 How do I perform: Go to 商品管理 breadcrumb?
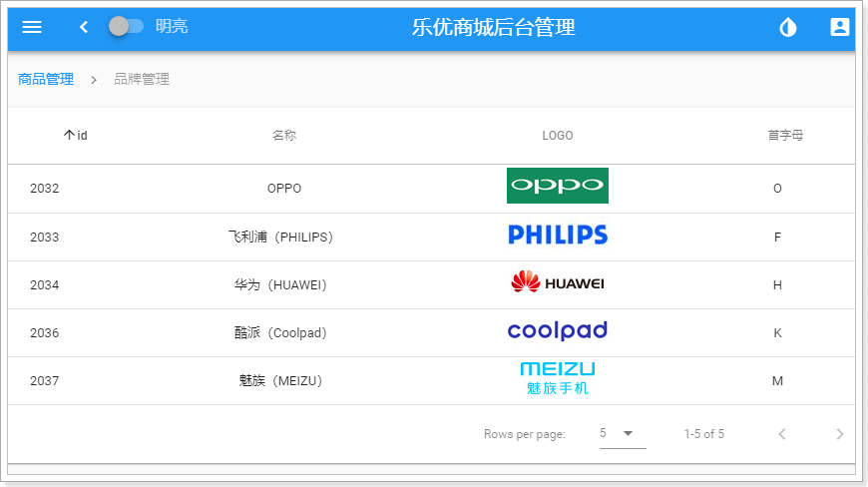pos(46,79)
